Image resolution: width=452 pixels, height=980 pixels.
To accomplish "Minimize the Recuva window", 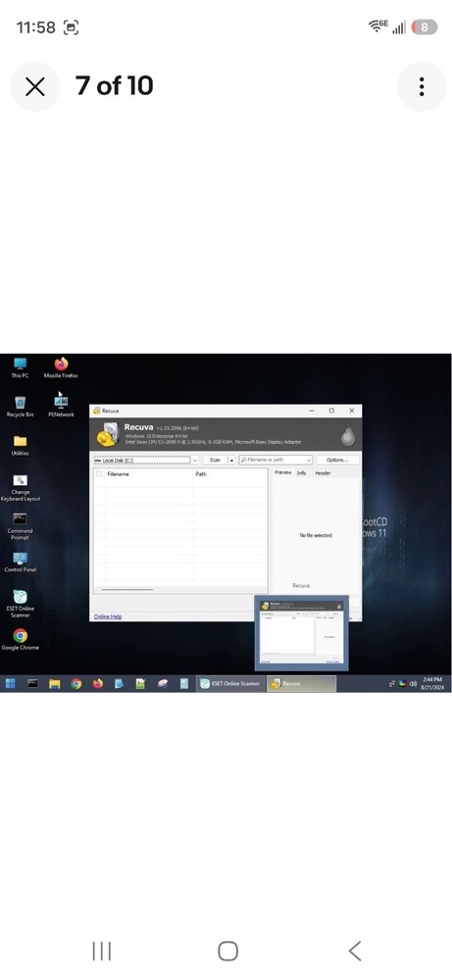I will tap(312, 411).
